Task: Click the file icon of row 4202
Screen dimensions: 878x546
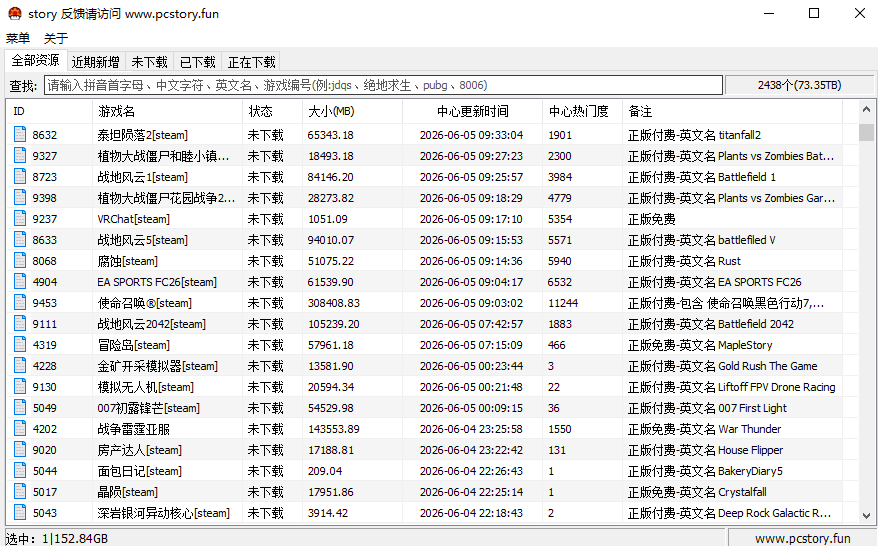Action: (x=20, y=428)
